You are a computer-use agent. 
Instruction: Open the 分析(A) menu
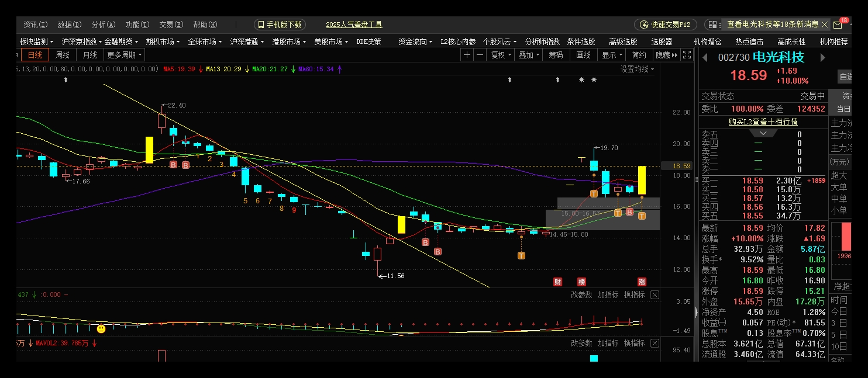pyautogui.click(x=104, y=25)
